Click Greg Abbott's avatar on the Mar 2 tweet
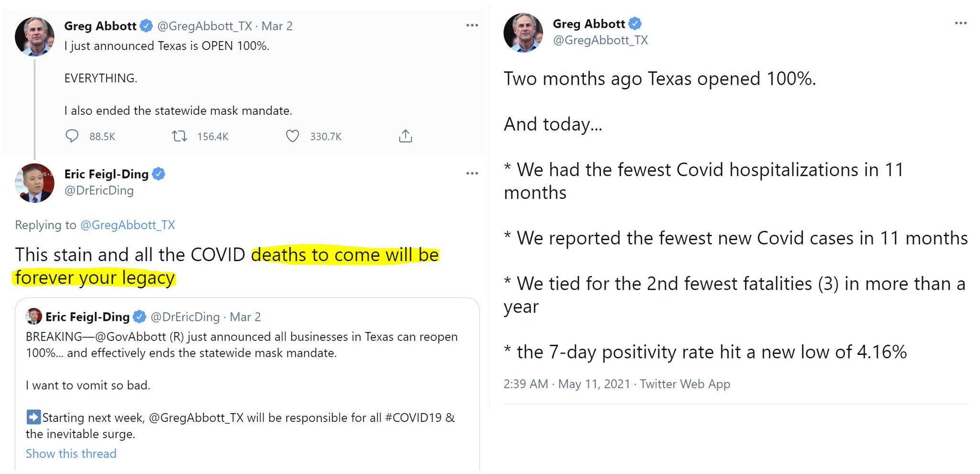This screenshot has height=474, width=980. 34,37
